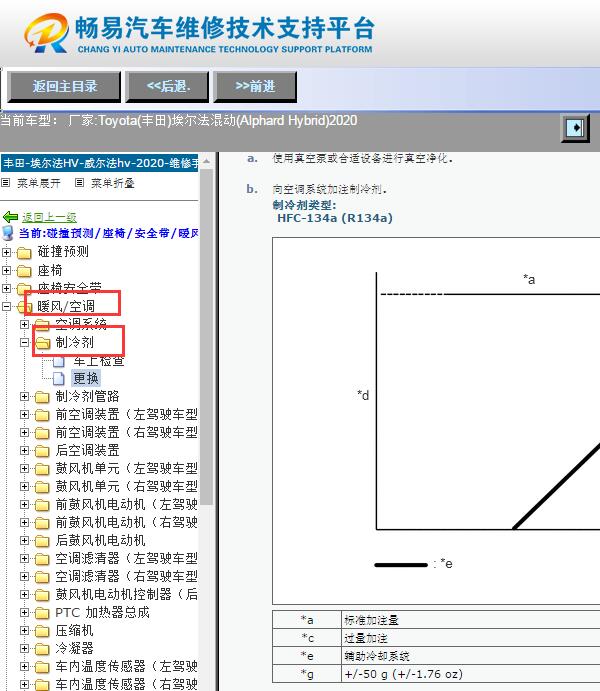The image size is (600, 691).
Task: Select 车内温度传感器（左驾驶 item
Action: coord(126,666)
